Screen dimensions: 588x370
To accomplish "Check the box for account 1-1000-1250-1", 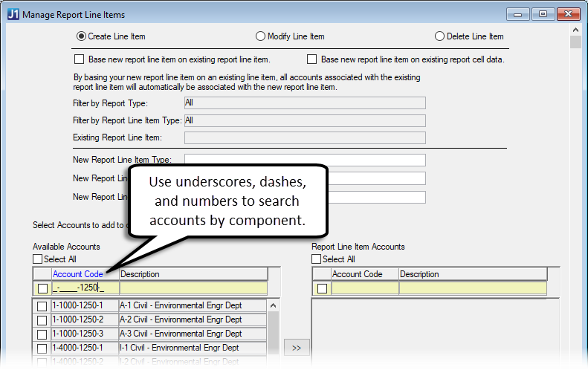I will 42,306.
